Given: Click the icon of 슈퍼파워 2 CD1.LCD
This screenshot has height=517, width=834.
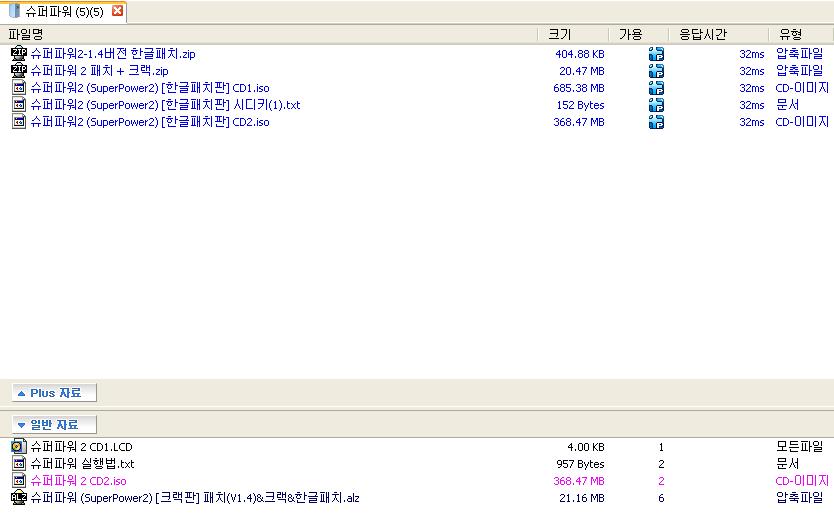Looking at the screenshot, I should [19, 447].
